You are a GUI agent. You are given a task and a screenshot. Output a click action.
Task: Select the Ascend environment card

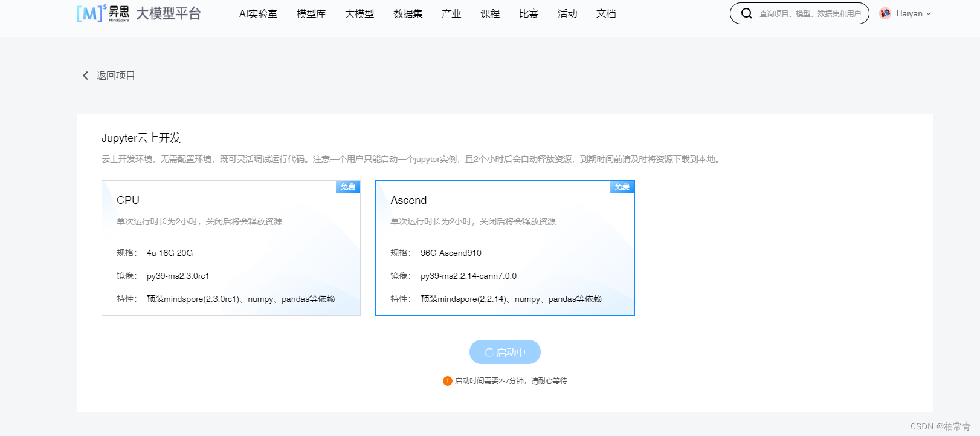tap(505, 248)
